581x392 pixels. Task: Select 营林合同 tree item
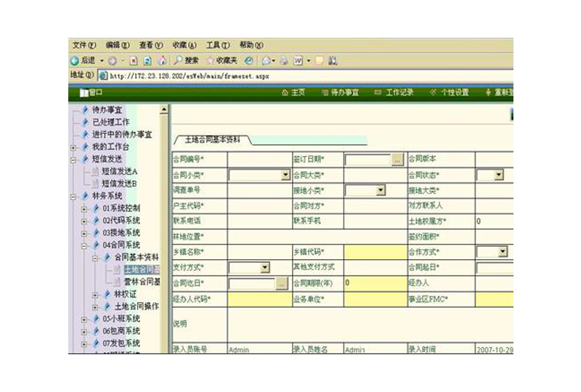(142, 282)
